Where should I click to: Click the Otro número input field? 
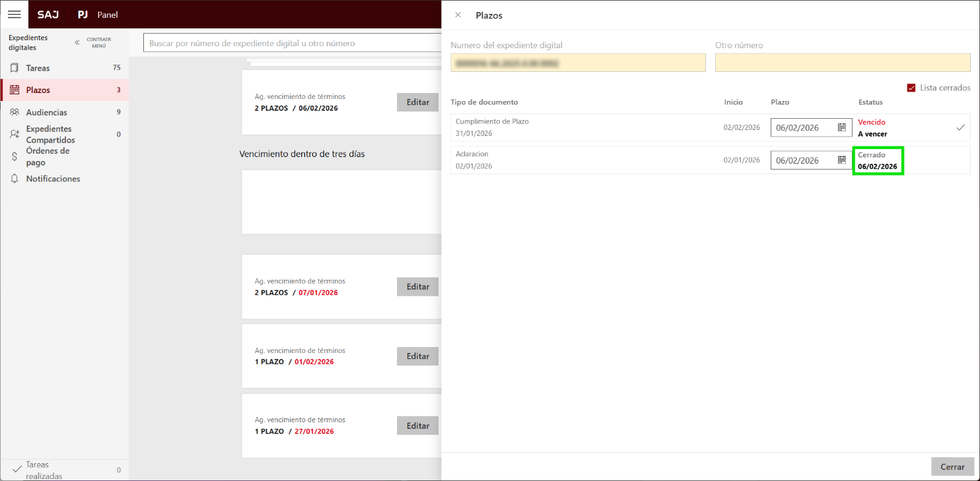842,63
